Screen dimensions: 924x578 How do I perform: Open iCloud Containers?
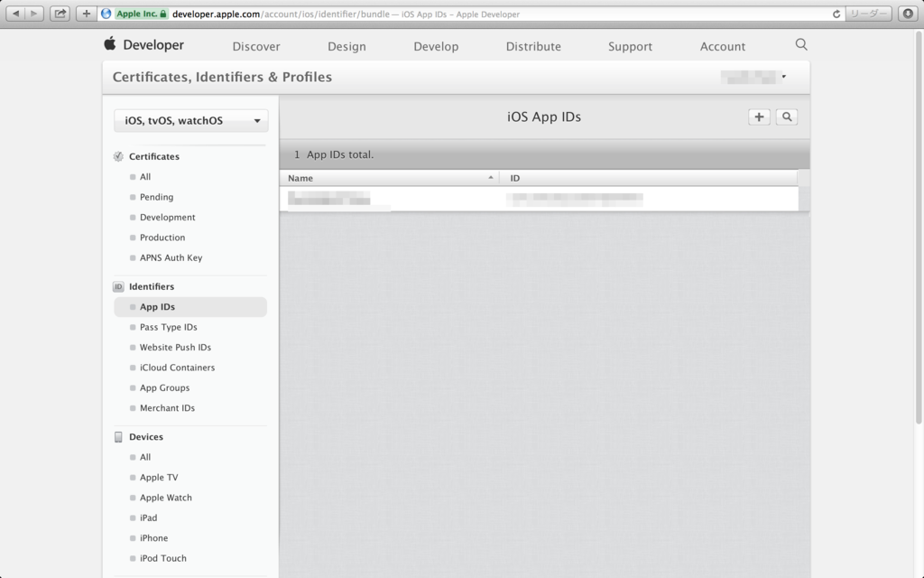177,368
